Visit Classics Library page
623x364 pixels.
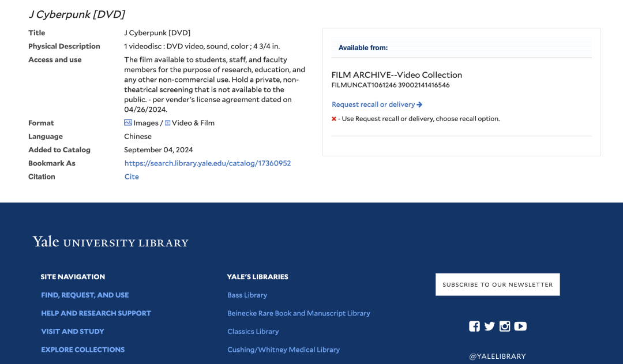click(x=253, y=331)
